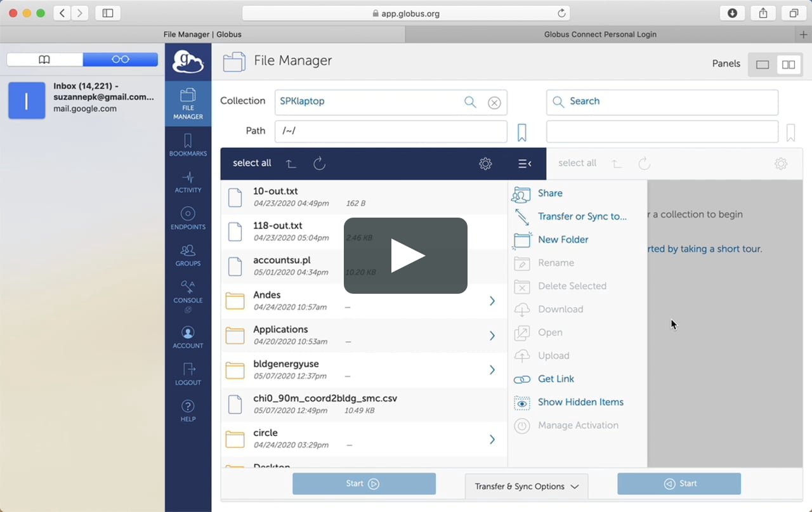Click the right panel bookmark icon
This screenshot has height=512, width=812.
tap(791, 132)
